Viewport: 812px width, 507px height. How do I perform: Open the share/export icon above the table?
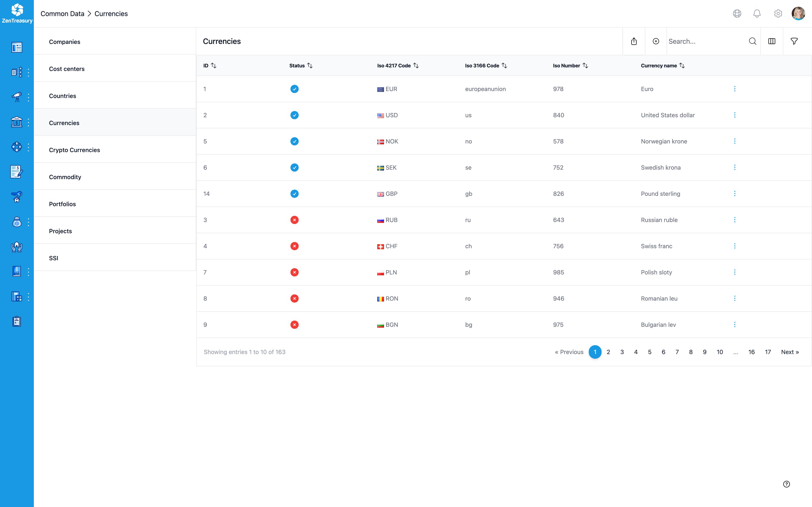[x=634, y=41]
